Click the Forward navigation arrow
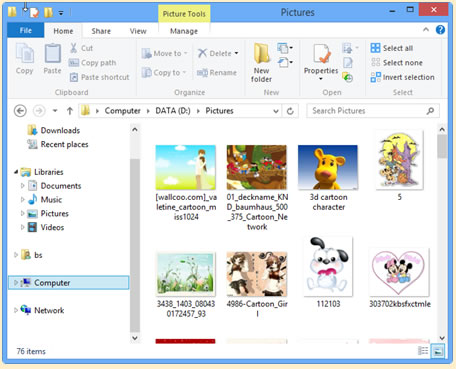This screenshot has height=369, width=456. click(39, 111)
